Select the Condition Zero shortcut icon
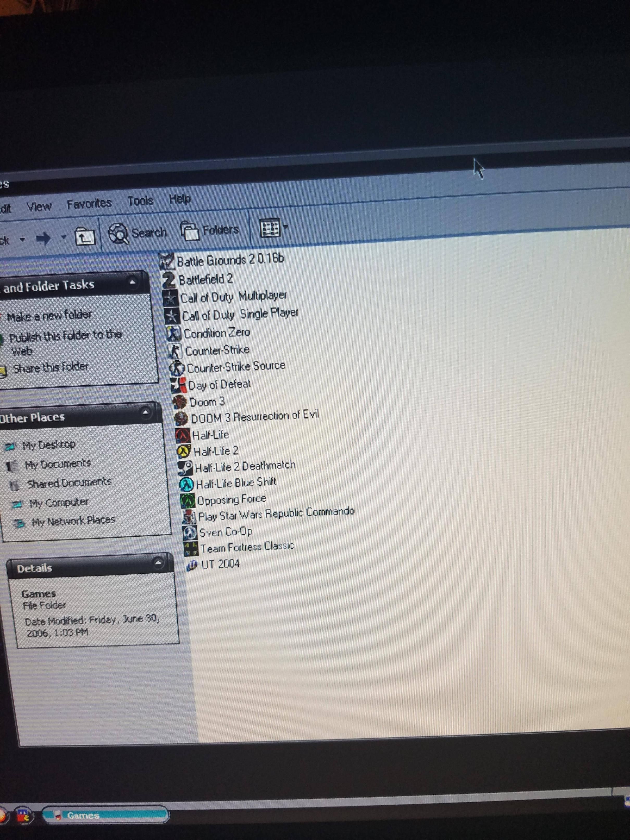 pyautogui.click(x=174, y=333)
